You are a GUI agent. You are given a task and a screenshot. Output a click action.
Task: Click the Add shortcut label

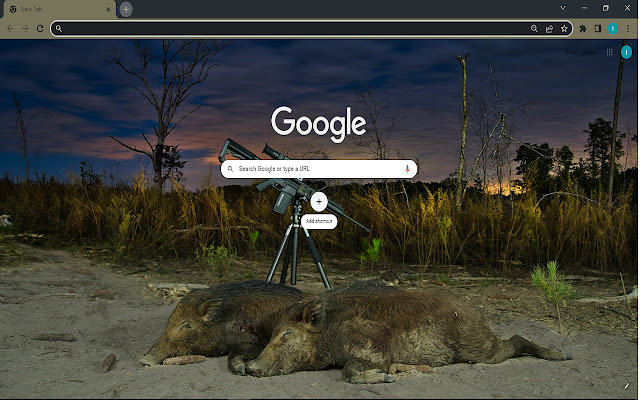(319, 221)
